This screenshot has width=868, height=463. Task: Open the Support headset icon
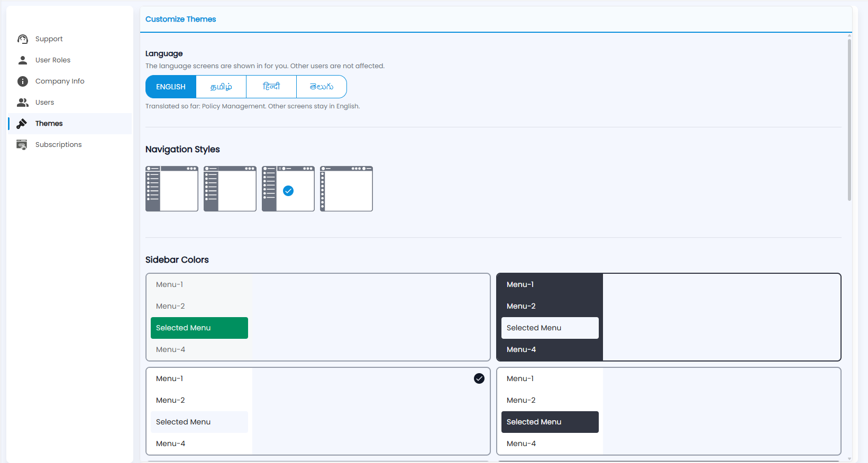coord(23,39)
